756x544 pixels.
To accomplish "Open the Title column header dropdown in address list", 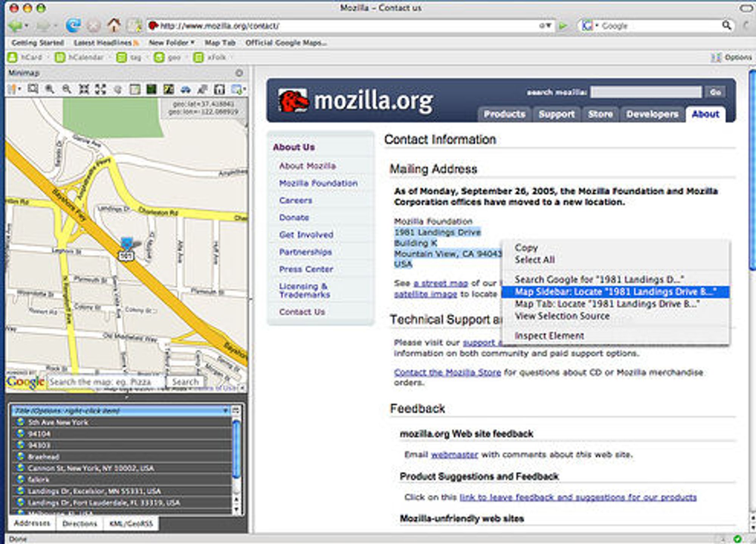I will point(226,410).
